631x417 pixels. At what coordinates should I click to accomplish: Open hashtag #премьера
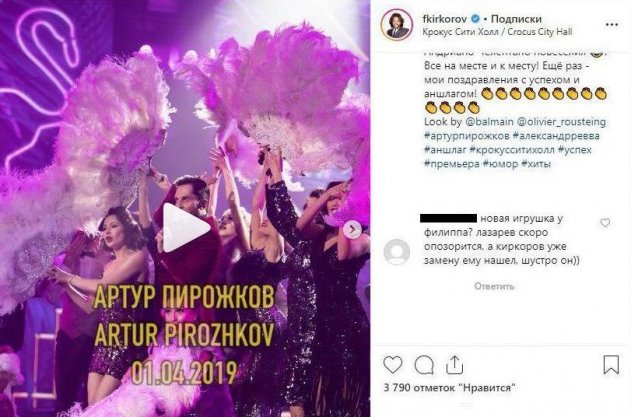click(452, 164)
